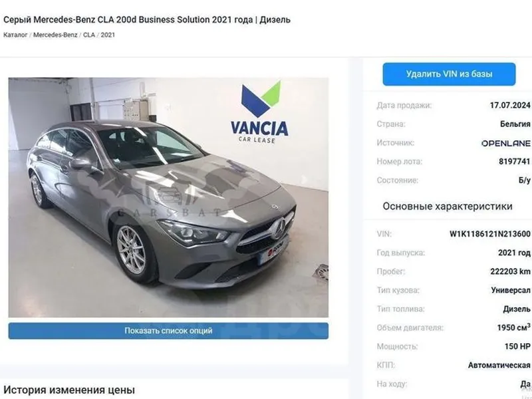Click the next-photo arrow on car image
Screen dimensions: 532x399
tap(304, 180)
